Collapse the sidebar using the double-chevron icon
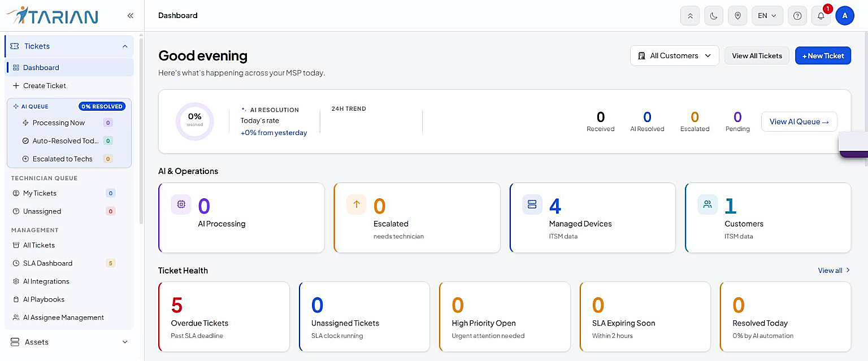 point(130,16)
